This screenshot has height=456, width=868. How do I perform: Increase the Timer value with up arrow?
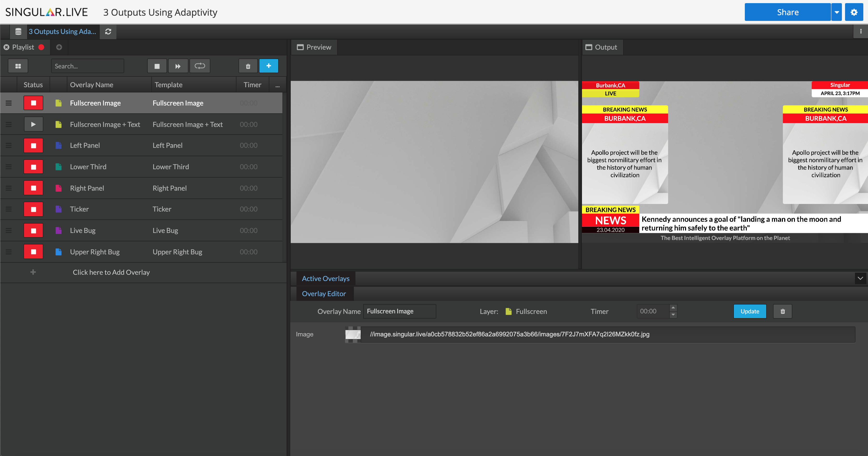coord(673,308)
